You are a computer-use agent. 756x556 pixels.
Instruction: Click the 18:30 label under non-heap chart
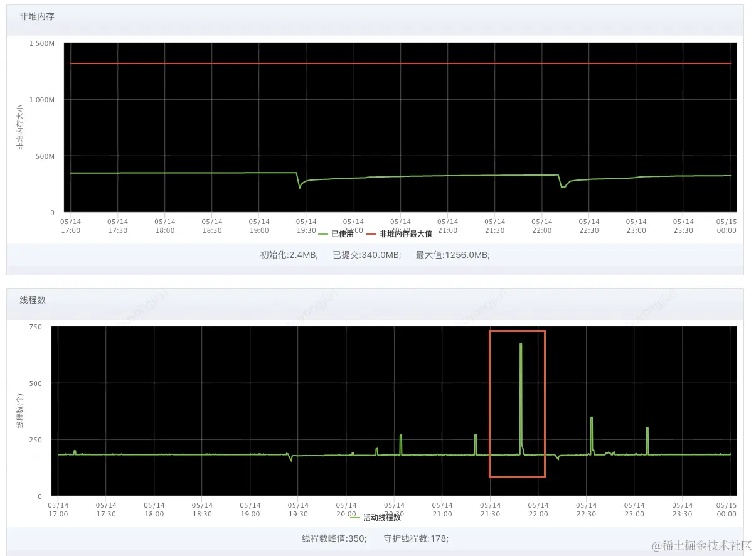pos(212,226)
